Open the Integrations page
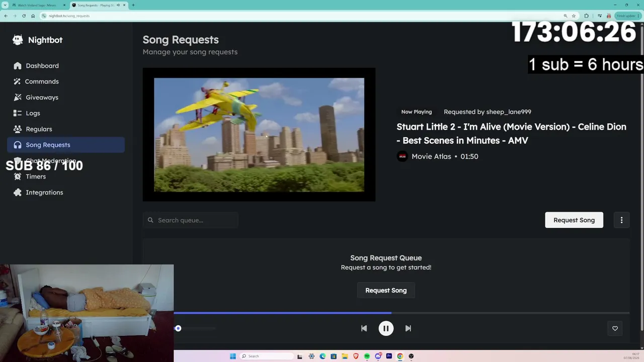Screen dimensions: 644x362 pyautogui.click(x=65, y=192)
